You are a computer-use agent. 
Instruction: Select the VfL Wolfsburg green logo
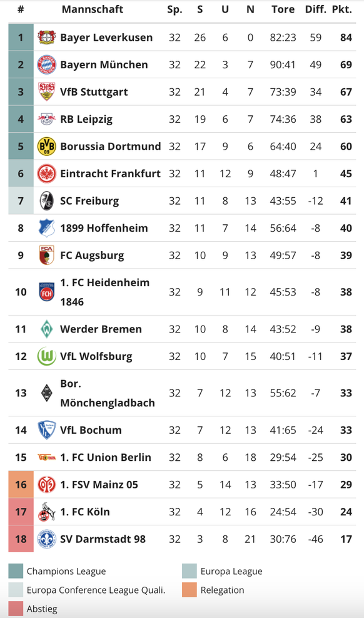46,356
